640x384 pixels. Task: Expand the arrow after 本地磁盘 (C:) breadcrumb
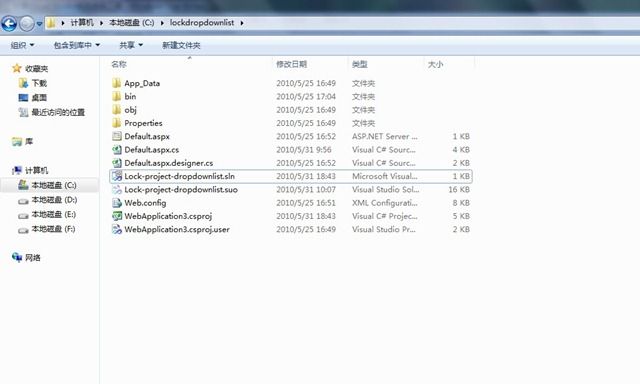pyautogui.click(x=162, y=23)
